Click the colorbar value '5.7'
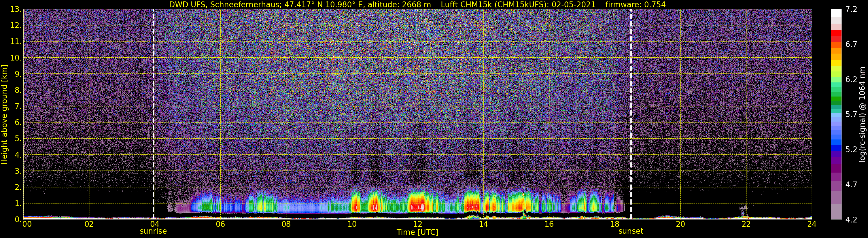Screen dimensions: 868x238 pyautogui.click(x=851, y=115)
